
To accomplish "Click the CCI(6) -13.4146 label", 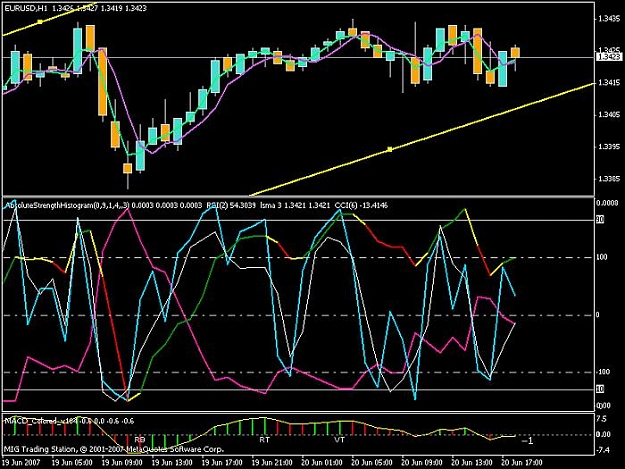I will click(361, 206).
